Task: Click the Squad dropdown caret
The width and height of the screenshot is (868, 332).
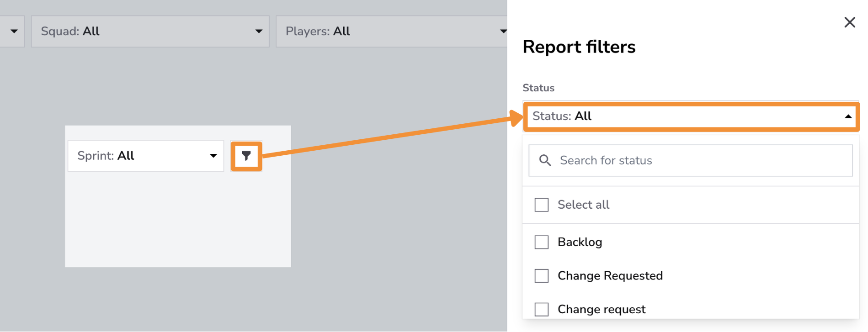Action: (259, 32)
